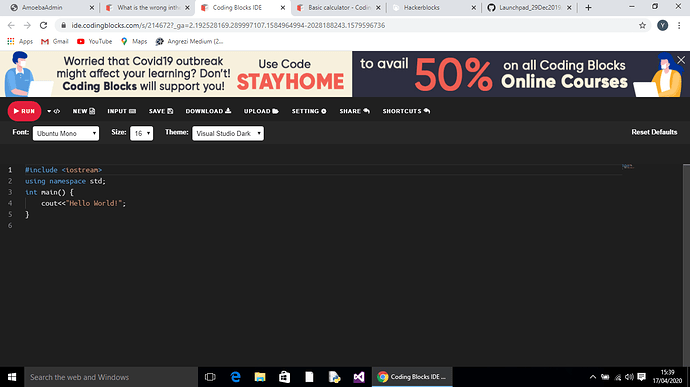This screenshot has width=690, height=387.
Task: Open the INPUT panel
Action: click(121, 111)
